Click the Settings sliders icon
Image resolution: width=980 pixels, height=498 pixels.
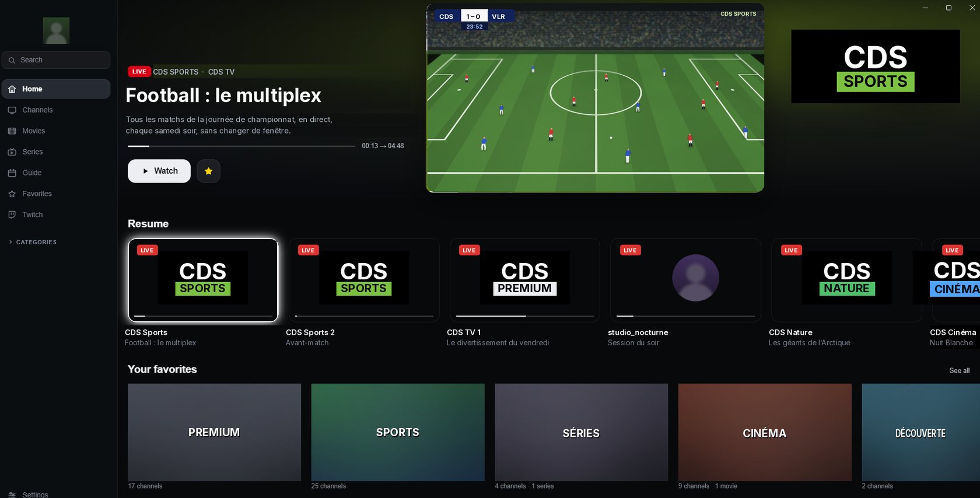tap(12, 495)
